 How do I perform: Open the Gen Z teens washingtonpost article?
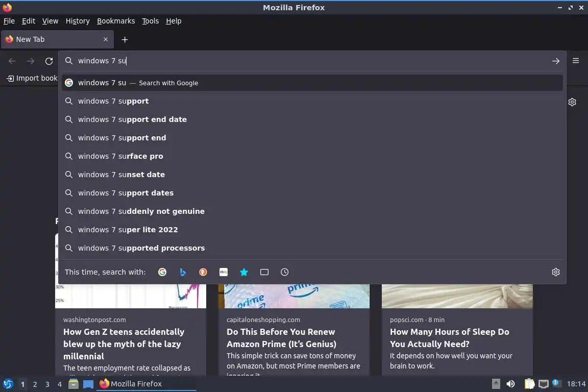pos(124,344)
